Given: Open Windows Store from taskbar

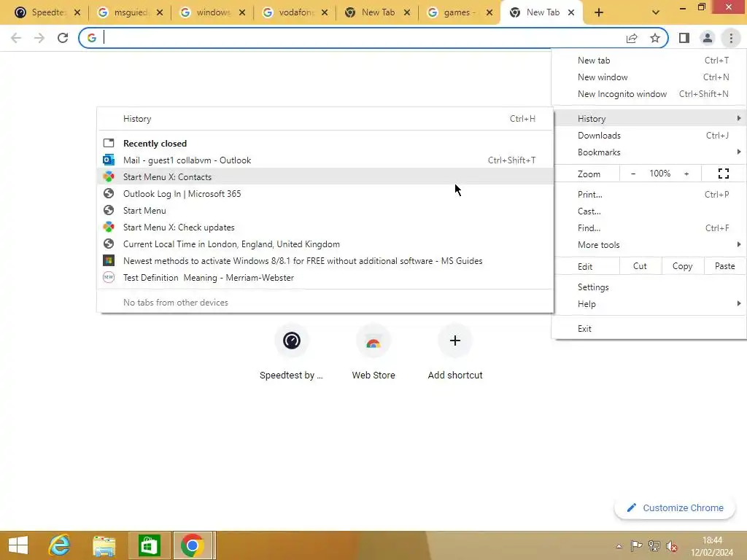Looking at the screenshot, I should click(x=149, y=545).
